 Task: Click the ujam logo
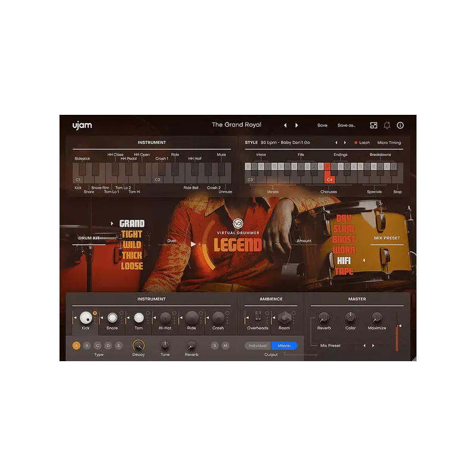click(82, 126)
